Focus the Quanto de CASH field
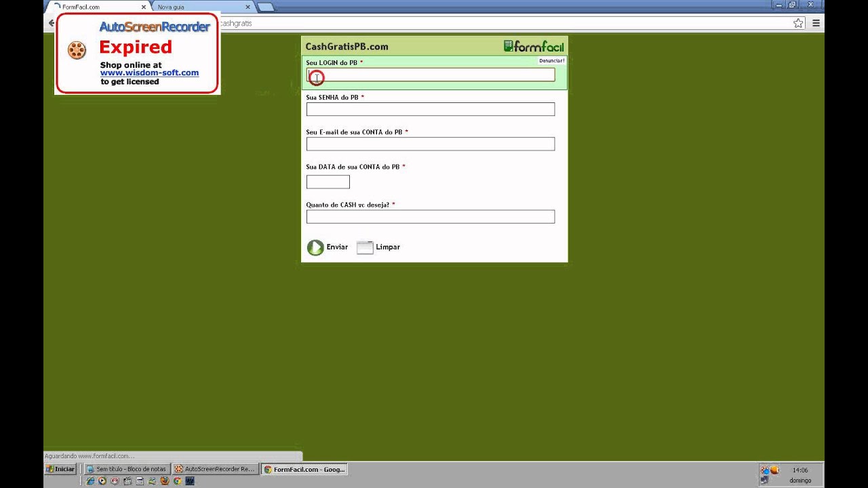This screenshot has height=488, width=868. 431,217
